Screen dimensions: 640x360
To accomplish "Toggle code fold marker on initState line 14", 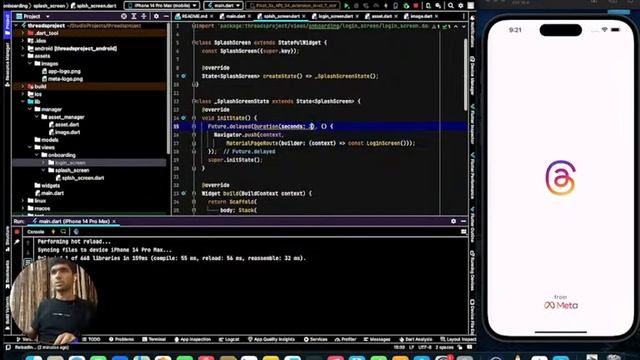I will click(194, 118).
